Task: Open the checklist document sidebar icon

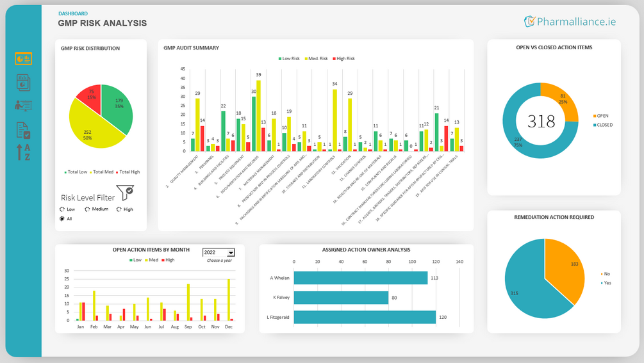Action: [x=24, y=130]
